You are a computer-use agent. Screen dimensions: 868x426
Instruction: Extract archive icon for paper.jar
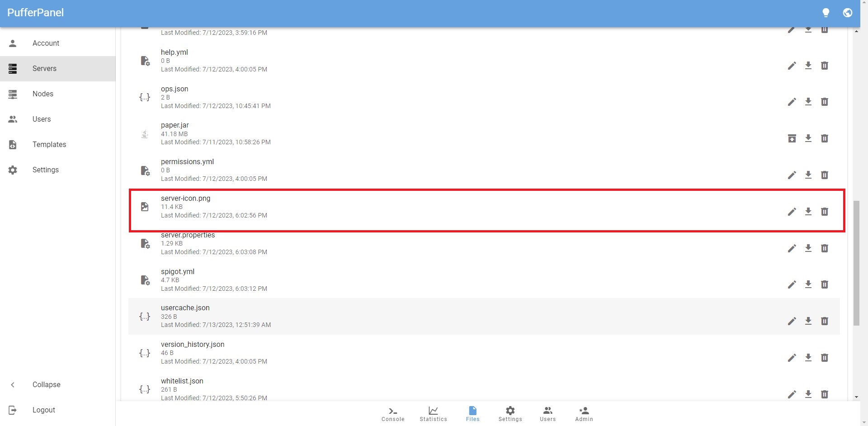[x=792, y=138]
